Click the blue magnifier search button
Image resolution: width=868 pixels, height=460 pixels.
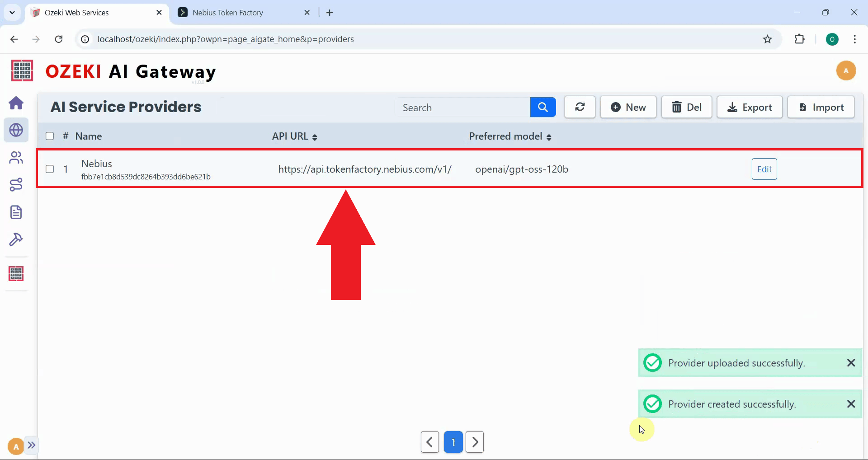click(542, 107)
